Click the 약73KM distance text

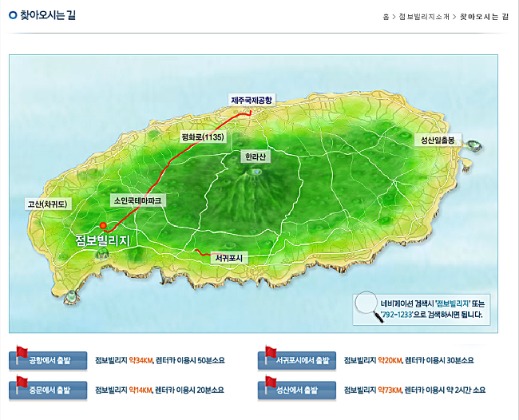tap(390, 390)
